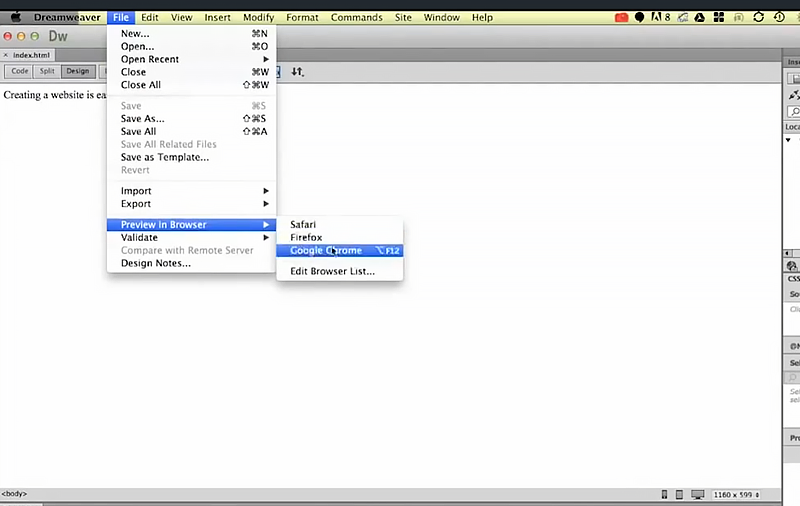Expand the Open Recent submenu
The width and height of the screenshot is (800, 506).
192,59
